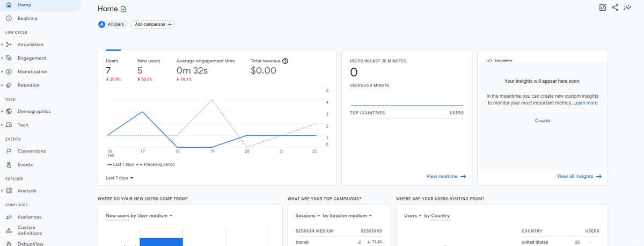The image size is (644, 246).
Task: Click the Total revenue help question icon
Action: tap(286, 61)
